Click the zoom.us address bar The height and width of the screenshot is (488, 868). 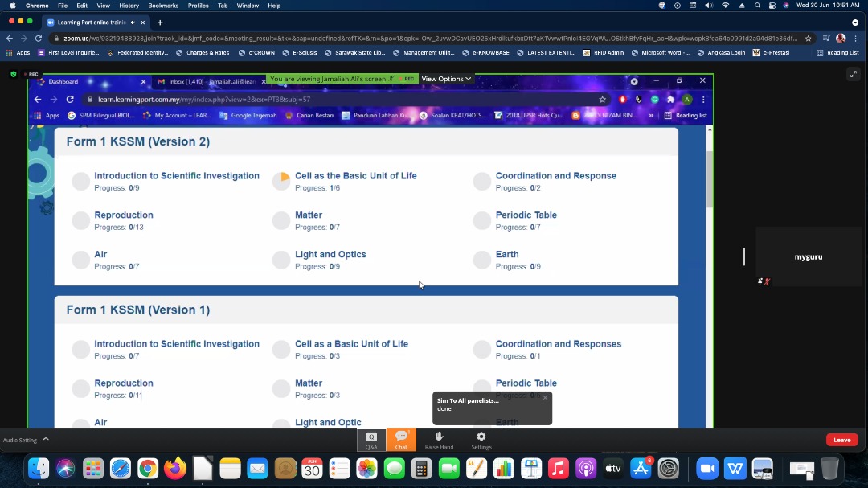pos(430,39)
